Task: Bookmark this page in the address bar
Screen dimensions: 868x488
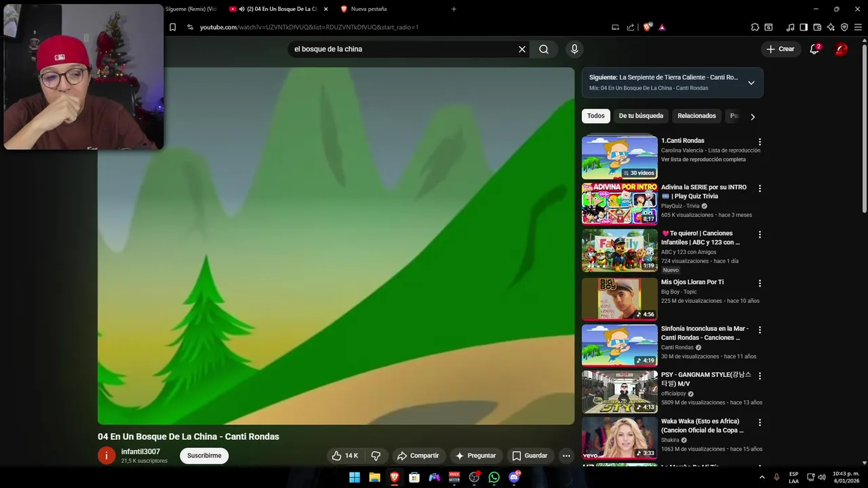Action: [x=172, y=27]
